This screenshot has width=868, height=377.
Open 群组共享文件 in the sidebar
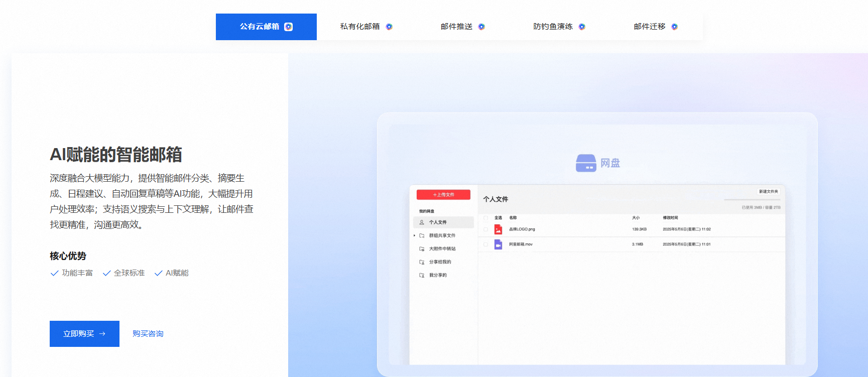442,235
